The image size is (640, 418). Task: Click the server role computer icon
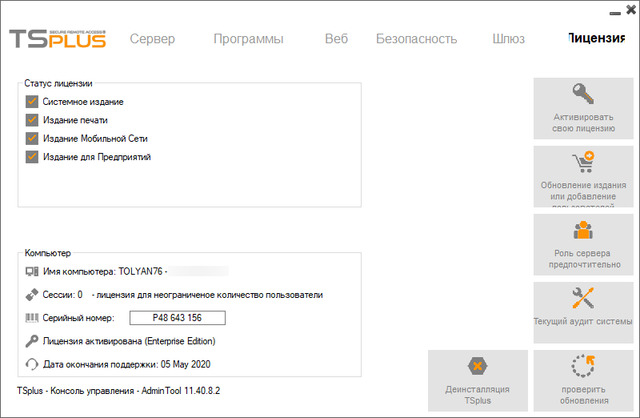tap(583, 231)
